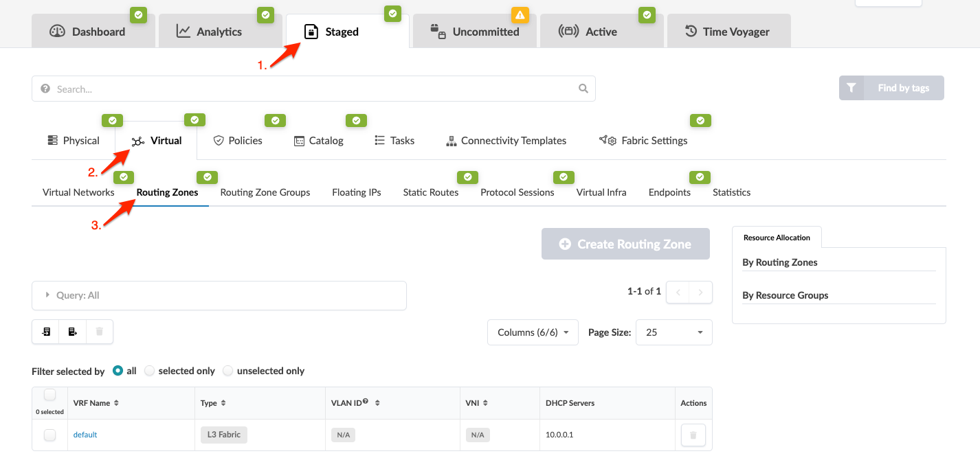Click the import routing zones icon
Screen dimensions: 980x458
[46, 332]
